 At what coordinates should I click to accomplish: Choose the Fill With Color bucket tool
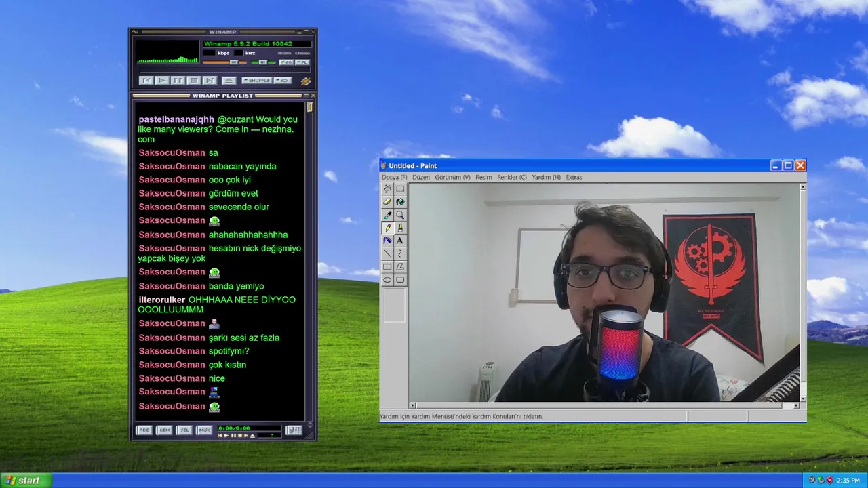point(400,202)
